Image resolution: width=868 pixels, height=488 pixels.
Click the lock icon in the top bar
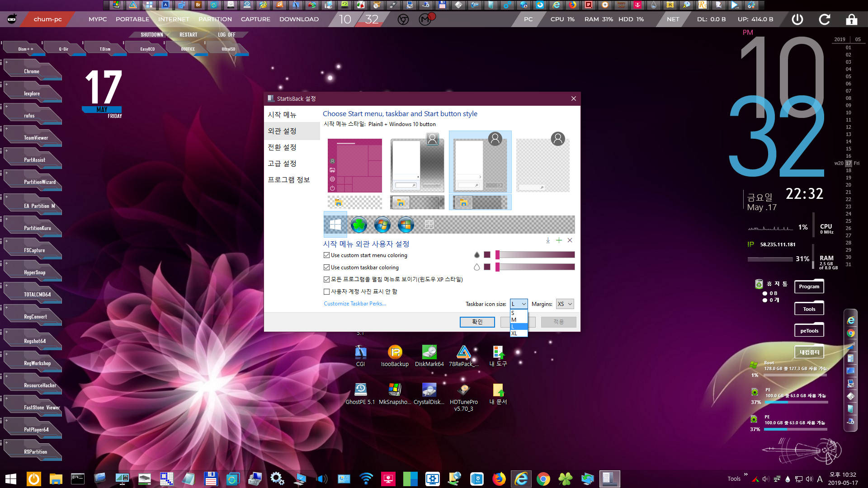(852, 19)
